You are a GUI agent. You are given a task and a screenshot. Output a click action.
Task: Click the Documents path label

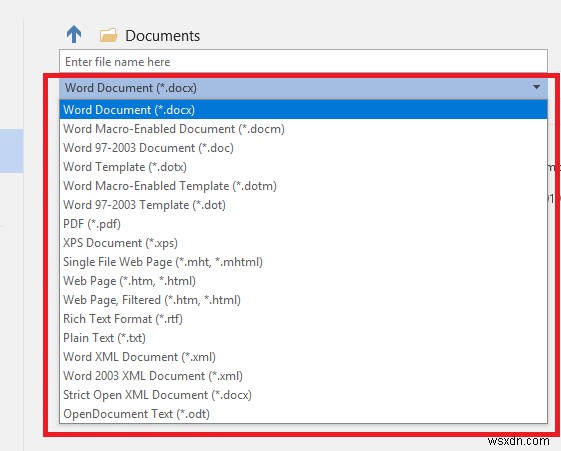[x=162, y=36]
